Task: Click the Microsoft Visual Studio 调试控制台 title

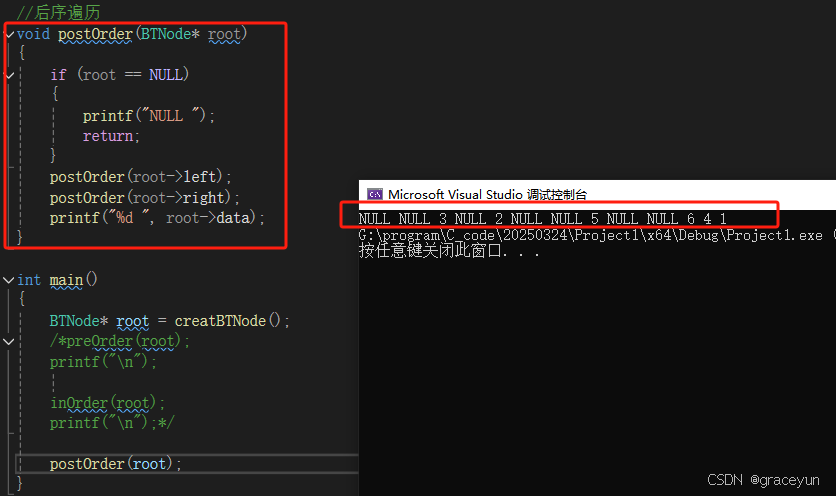Action: 487,194
